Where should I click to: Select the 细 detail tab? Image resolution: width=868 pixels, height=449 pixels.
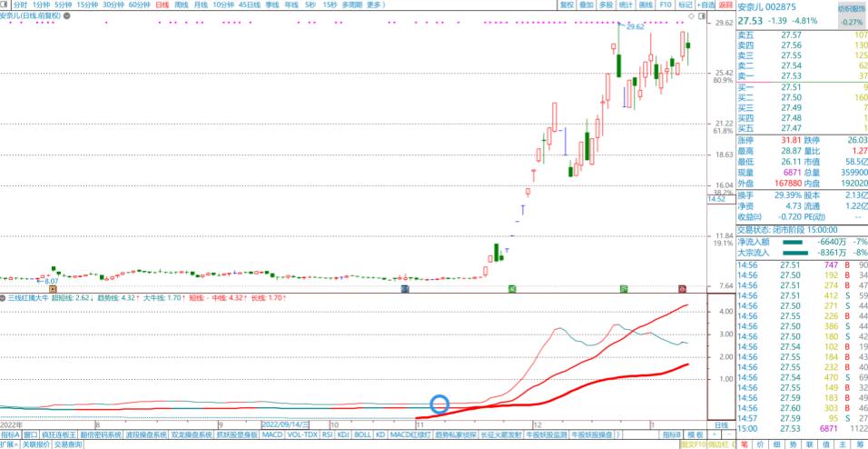[x=775, y=444]
